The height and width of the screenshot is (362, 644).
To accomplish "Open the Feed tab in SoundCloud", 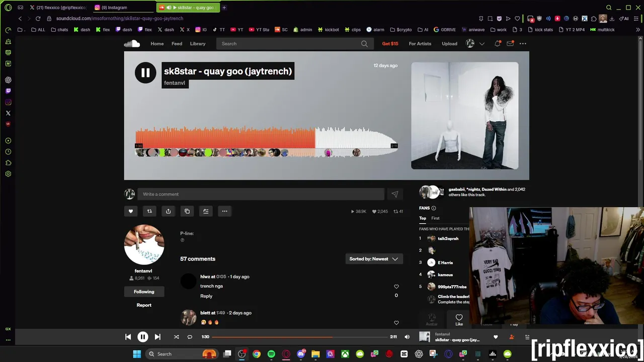I will coord(177,44).
